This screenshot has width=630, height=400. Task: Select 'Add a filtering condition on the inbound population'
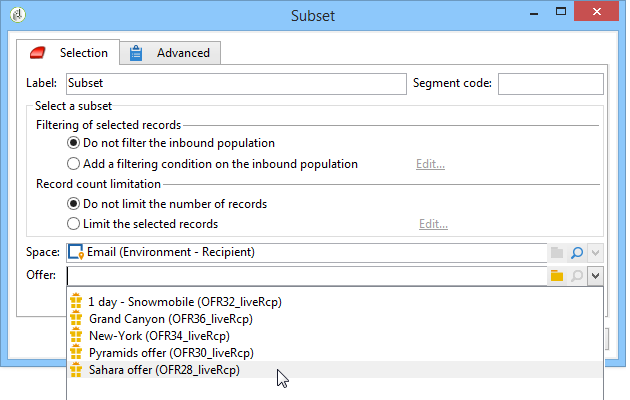(73, 164)
